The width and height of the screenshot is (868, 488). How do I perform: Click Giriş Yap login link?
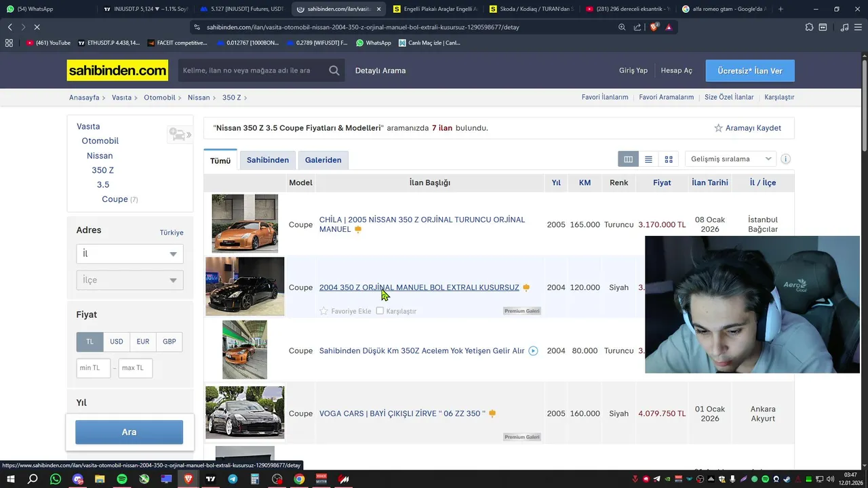click(633, 70)
